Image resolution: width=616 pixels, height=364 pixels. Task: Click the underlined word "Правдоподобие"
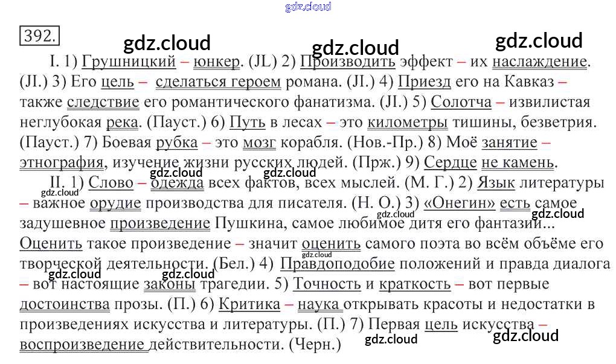[338, 264]
